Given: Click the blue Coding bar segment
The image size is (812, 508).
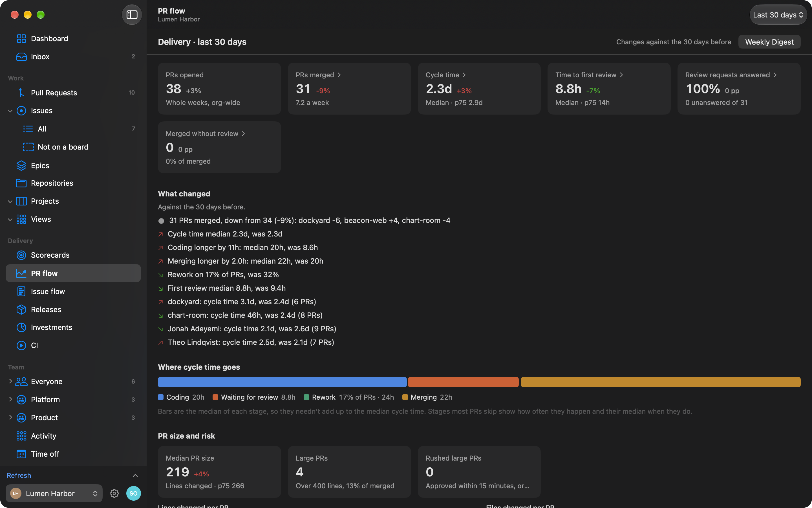Looking at the screenshot, I should pyautogui.click(x=282, y=382).
